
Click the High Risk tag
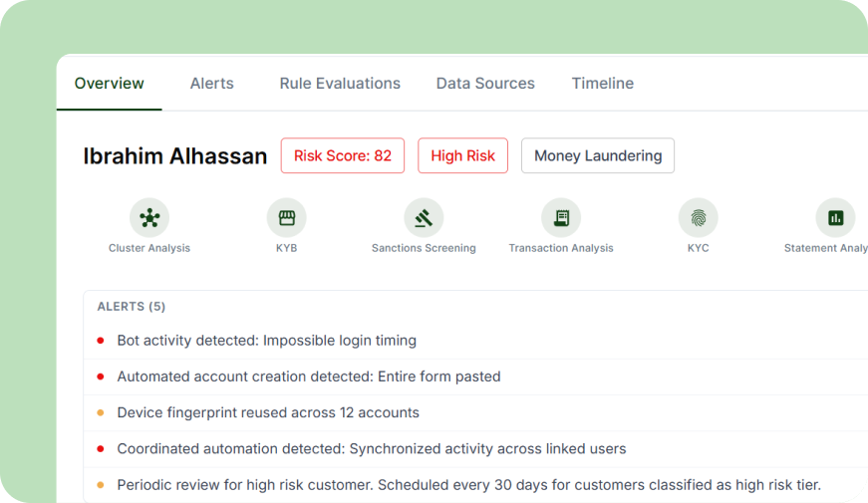(462, 156)
